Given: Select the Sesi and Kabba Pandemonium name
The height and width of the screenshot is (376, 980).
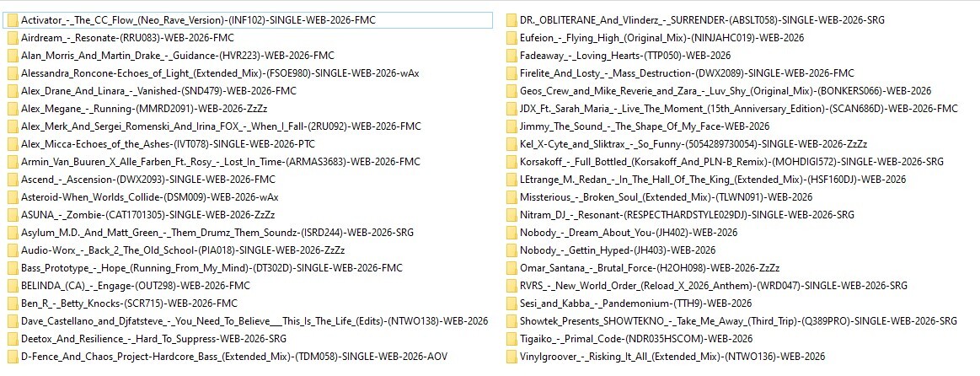Looking at the screenshot, I should [635, 303].
